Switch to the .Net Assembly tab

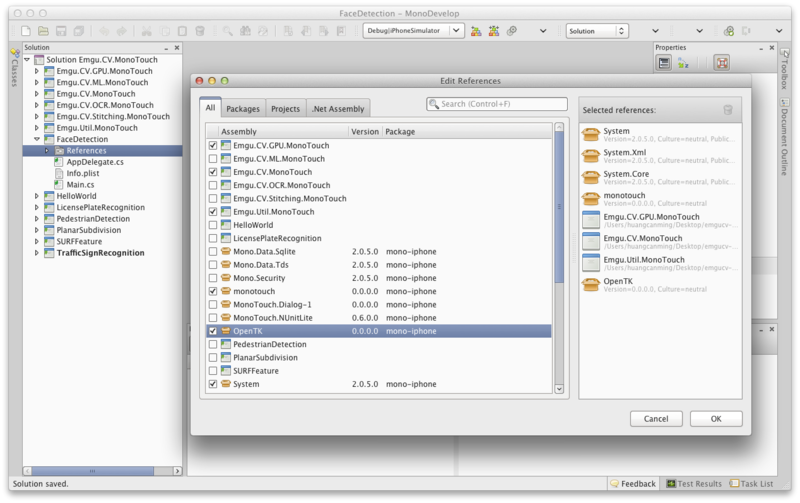[338, 109]
